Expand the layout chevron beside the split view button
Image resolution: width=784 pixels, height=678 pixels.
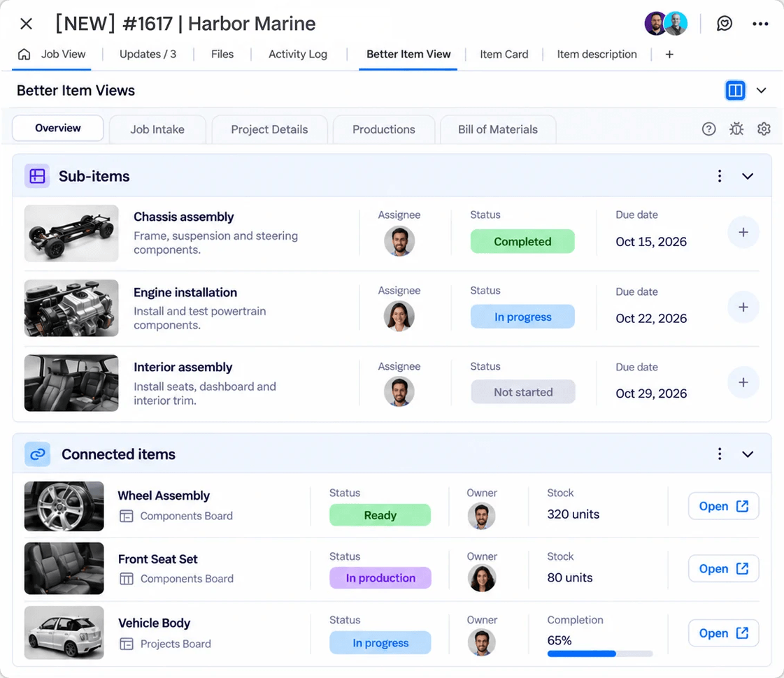[x=761, y=90]
